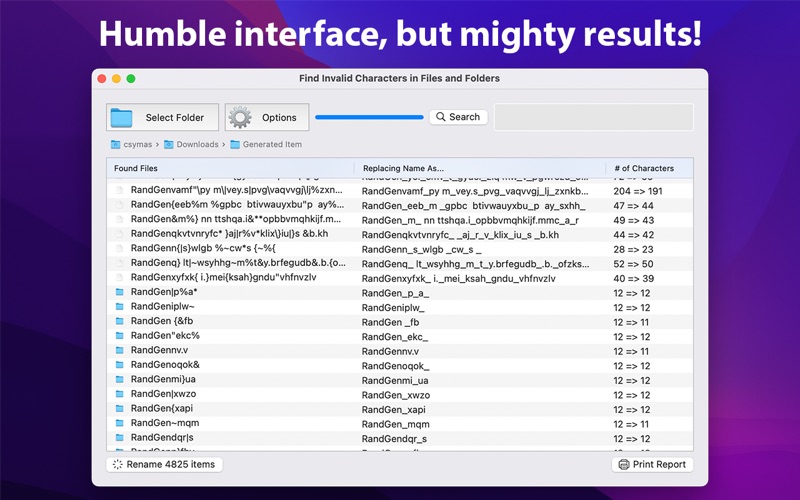800x500 pixels.
Task: Click the csymas home folder breadcrumb icon
Action: (x=115, y=144)
